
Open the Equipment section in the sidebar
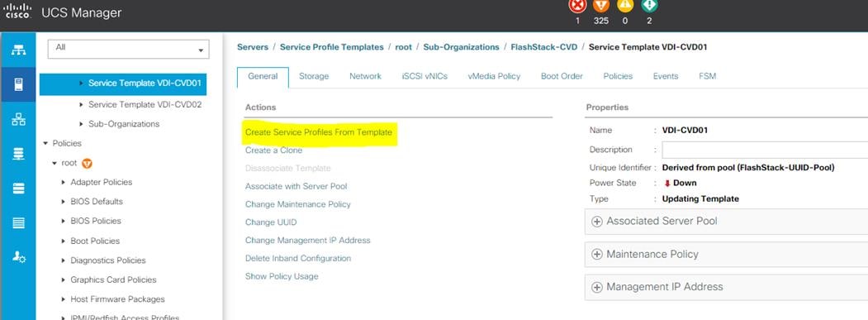pos(18,50)
